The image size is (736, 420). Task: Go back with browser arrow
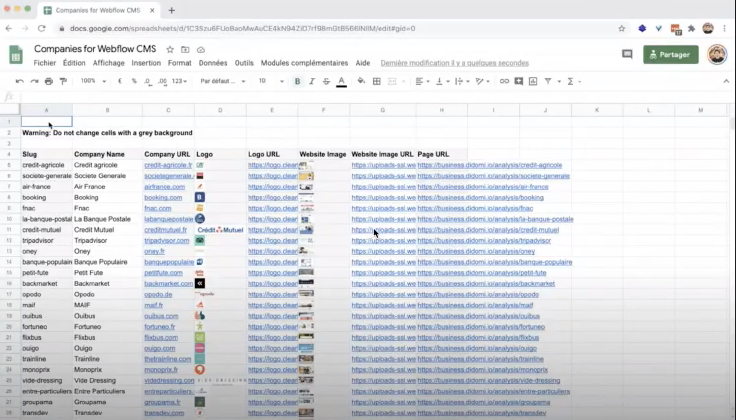click(x=8, y=28)
